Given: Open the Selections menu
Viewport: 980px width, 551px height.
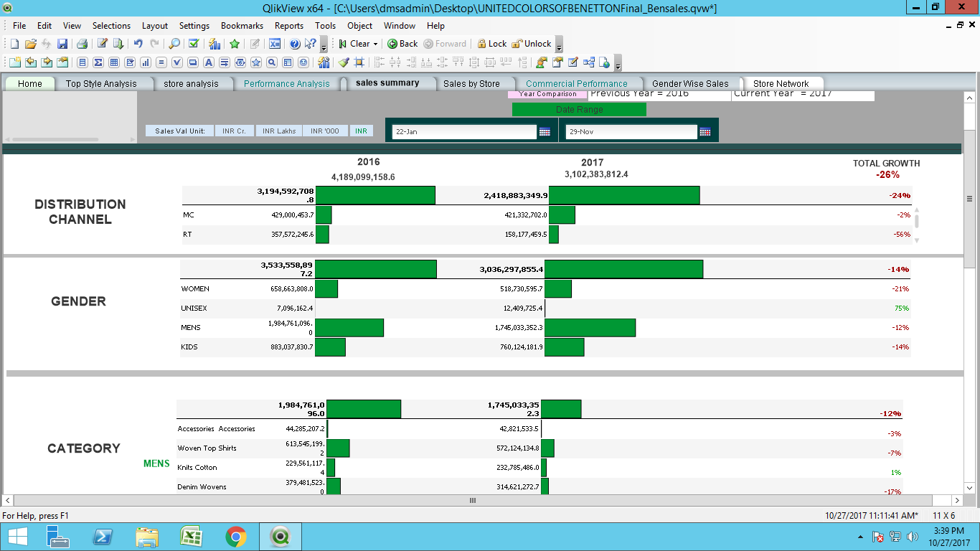Looking at the screenshot, I should (111, 26).
